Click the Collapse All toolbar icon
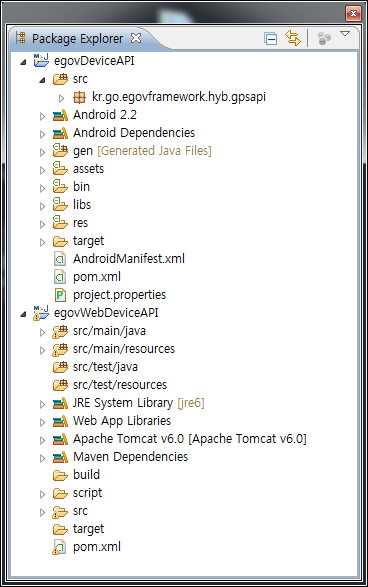This screenshot has width=368, height=587. 270,39
